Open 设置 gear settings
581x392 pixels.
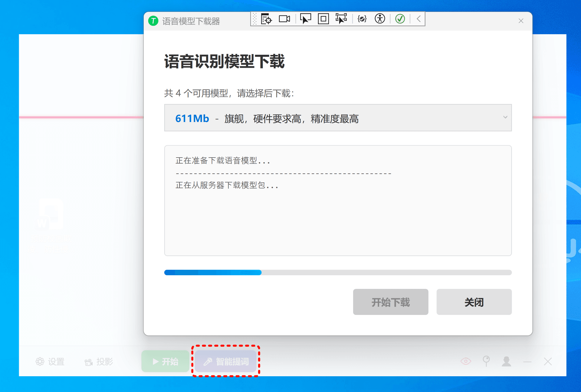click(x=50, y=362)
